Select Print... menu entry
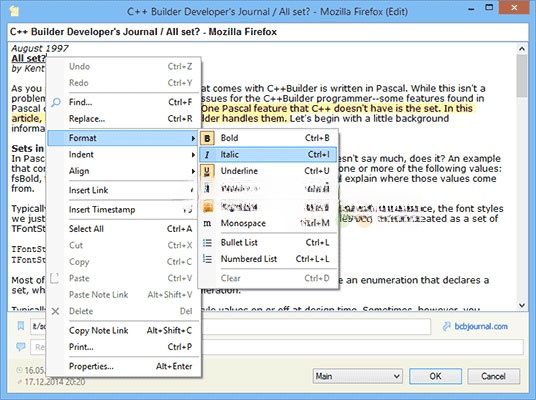Viewport: 536px width, 400px height. [123, 347]
